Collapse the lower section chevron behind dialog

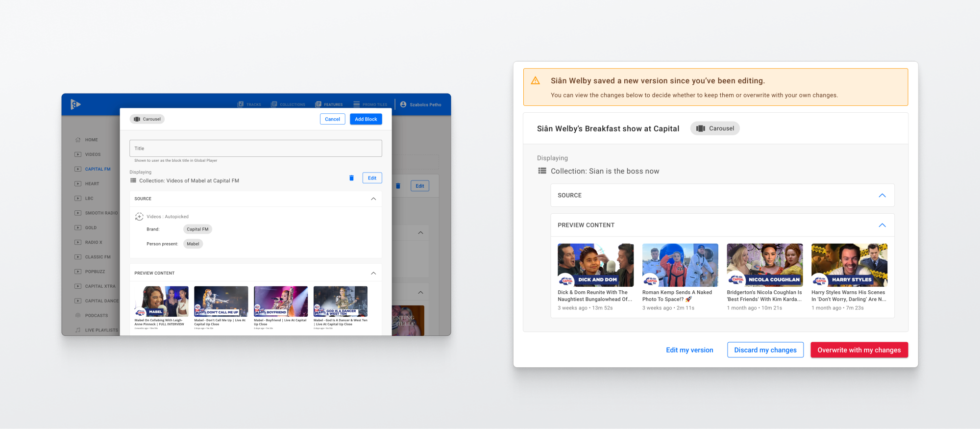click(x=420, y=292)
